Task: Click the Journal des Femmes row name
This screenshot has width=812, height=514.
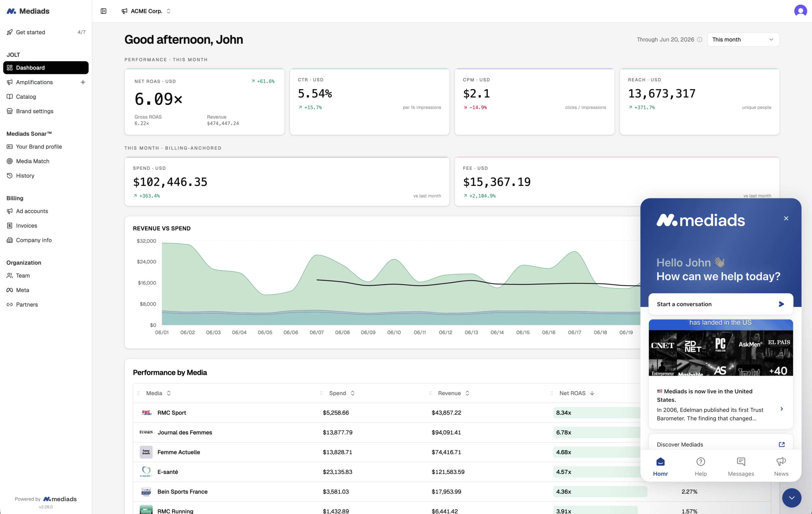Action: pyautogui.click(x=185, y=432)
